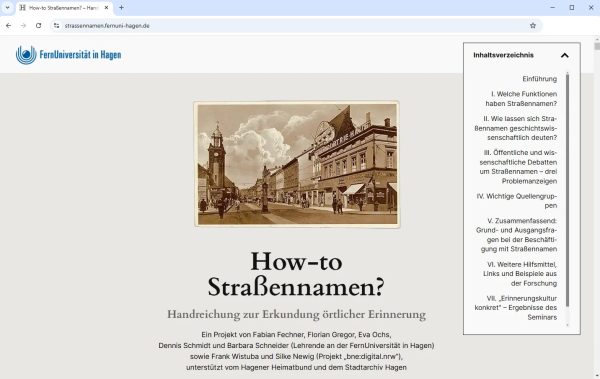Click the How-to Straßennamen? heading
Screen dimensions: 600x379
(296, 274)
